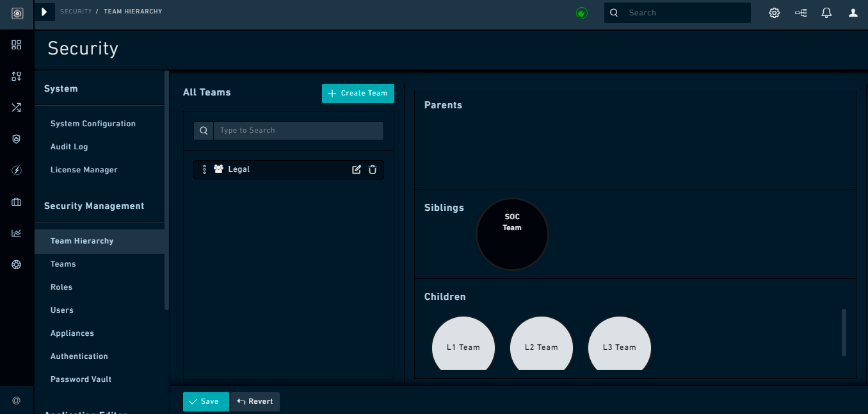Open System Configuration page

(x=93, y=124)
